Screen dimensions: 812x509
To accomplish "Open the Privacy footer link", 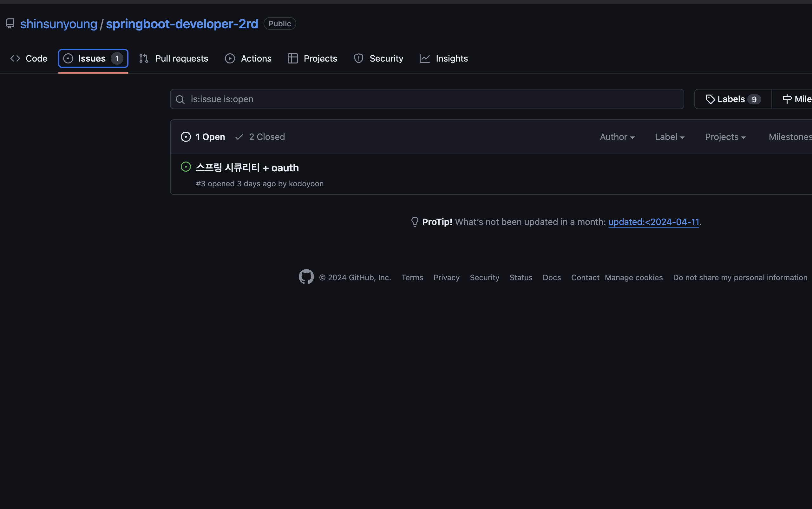I will click(x=447, y=277).
